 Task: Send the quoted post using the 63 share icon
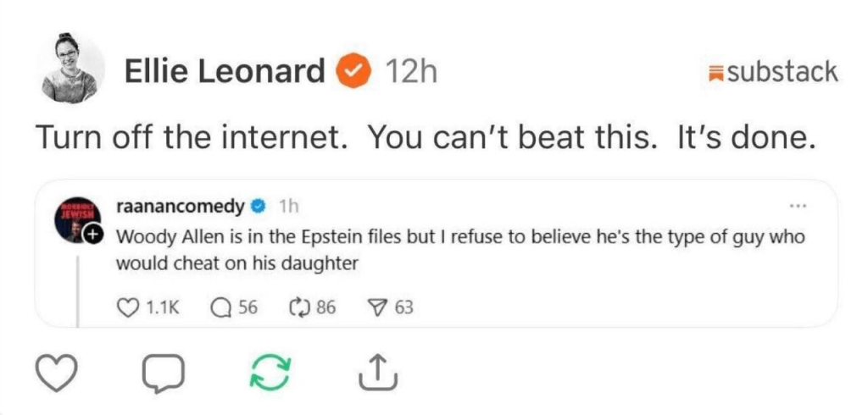[380, 307]
